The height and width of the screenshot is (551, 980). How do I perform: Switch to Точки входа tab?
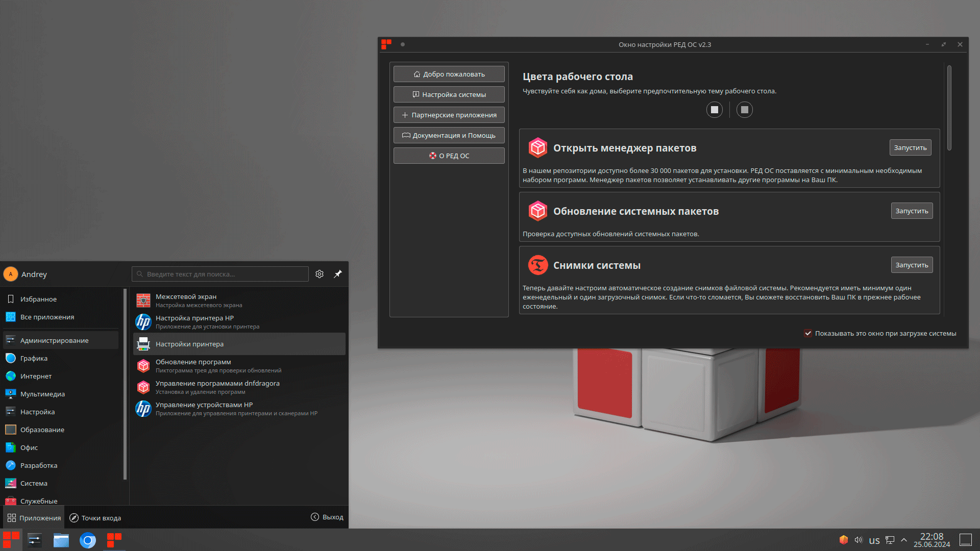95,518
